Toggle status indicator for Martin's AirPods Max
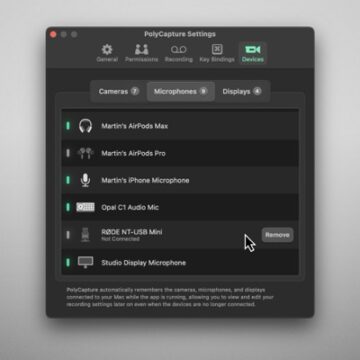 (68, 126)
